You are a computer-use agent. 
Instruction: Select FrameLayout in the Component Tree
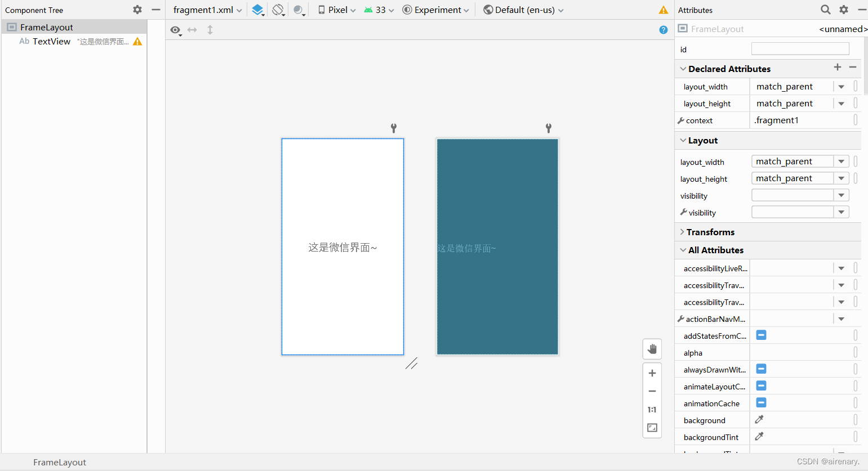[74, 27]
